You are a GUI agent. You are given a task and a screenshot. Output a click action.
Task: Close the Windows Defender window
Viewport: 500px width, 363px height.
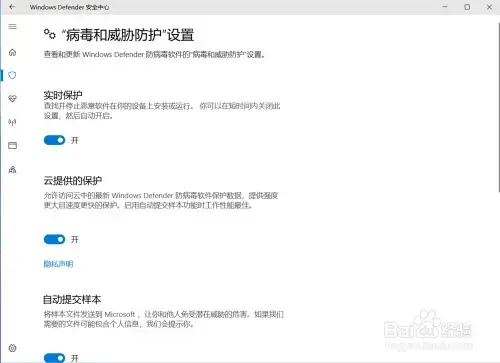pos(489,7)
